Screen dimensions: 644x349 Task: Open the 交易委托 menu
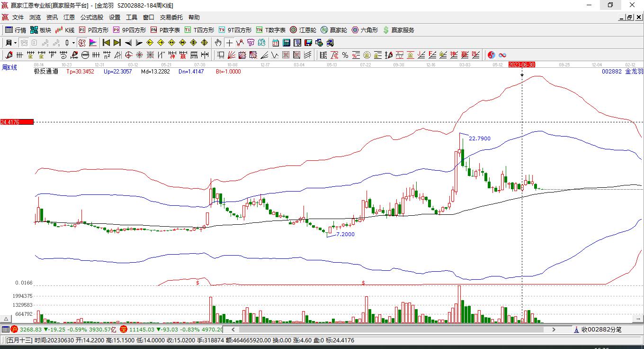point(171,18)
